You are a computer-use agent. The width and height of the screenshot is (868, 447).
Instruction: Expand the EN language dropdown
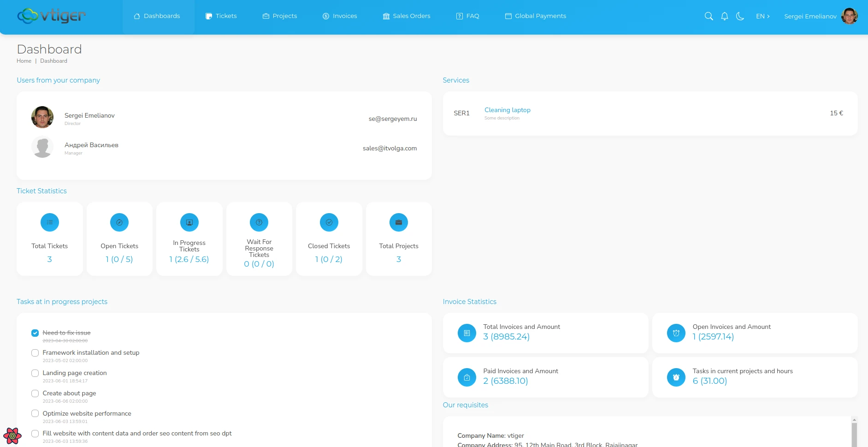[762, 16]
